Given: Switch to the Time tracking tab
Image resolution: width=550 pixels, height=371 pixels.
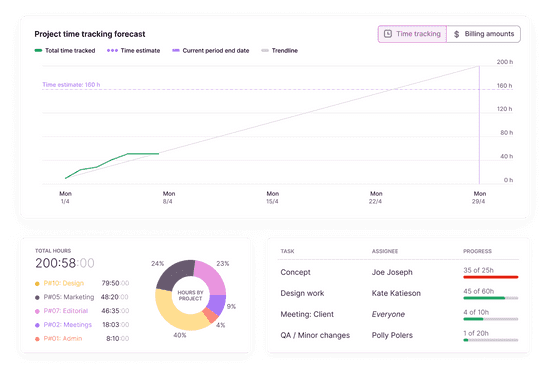Looking at the screenshot, I should pos(412,34).
